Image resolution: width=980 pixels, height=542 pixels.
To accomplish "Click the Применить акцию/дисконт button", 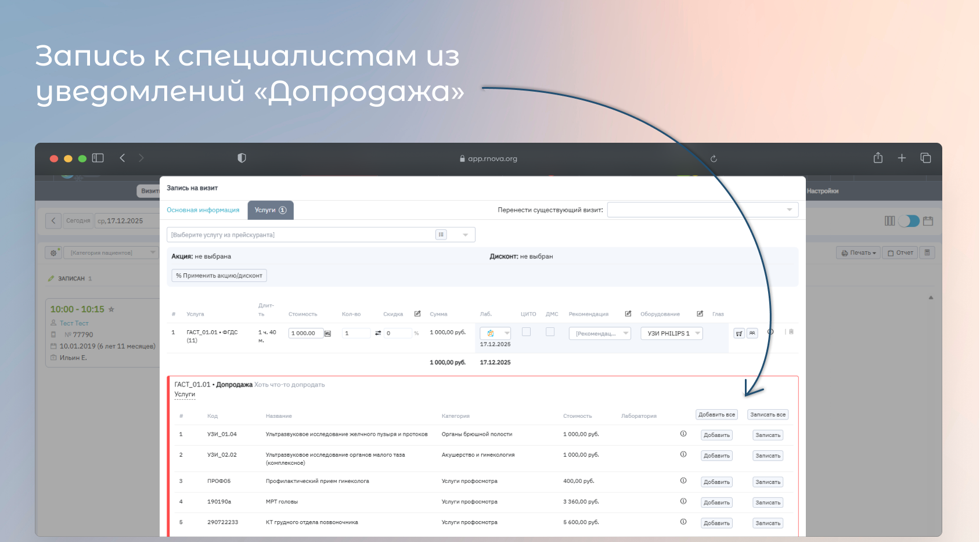I will (x=219, y=276).
